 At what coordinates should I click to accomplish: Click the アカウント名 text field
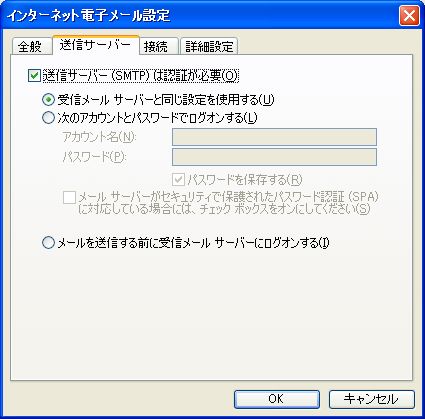[274, 137]
